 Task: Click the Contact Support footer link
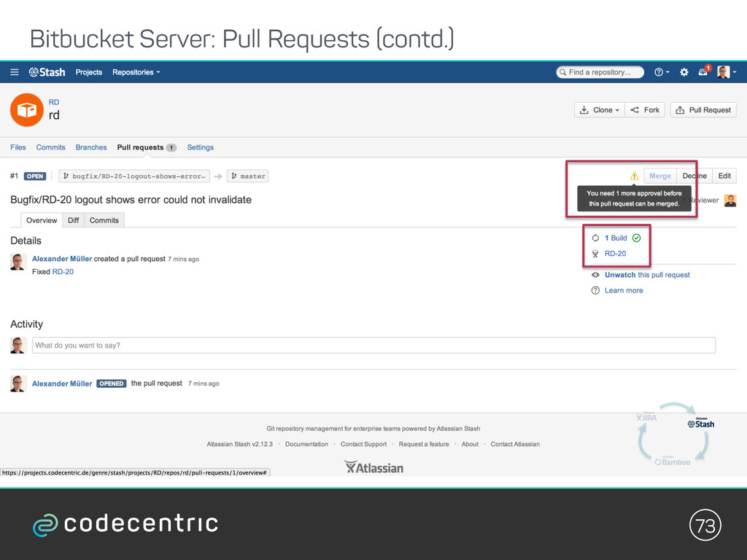tap(363, 444)
